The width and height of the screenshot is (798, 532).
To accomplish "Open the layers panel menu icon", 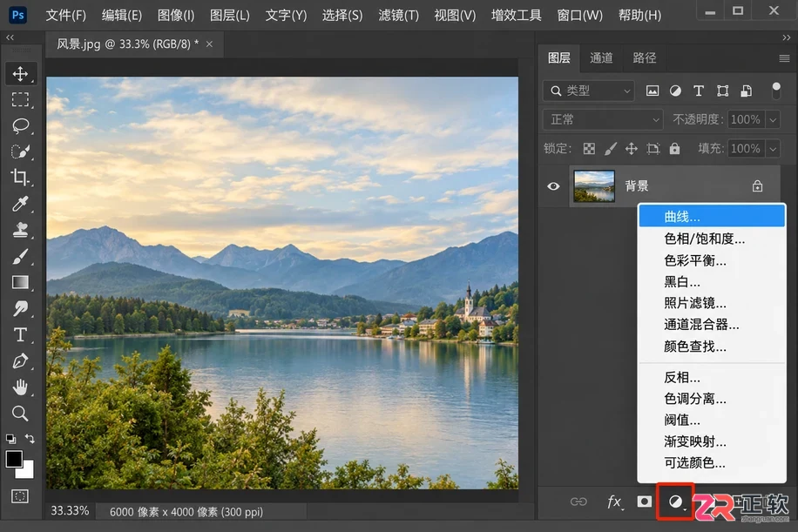I will [x=784, y=58].
